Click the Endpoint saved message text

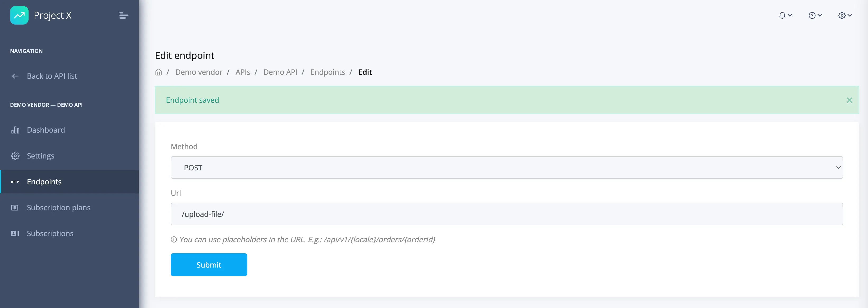click(x=192, y=100)
